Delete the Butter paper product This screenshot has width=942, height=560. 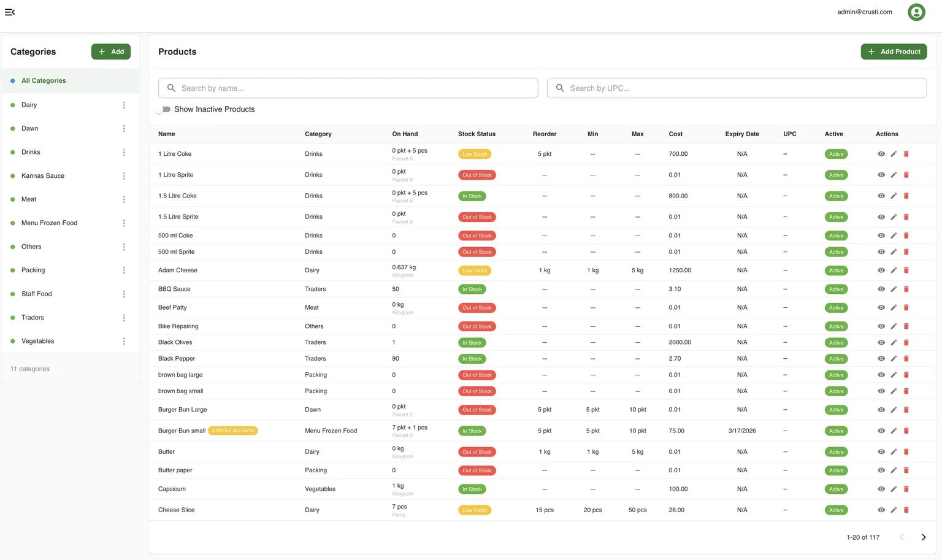click(906, 470)
